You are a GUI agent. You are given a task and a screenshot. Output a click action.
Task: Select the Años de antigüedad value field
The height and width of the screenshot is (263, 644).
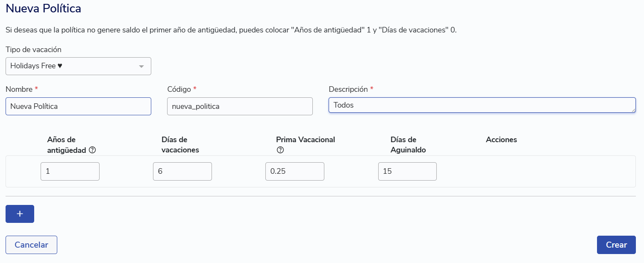[x=70, y=171]
